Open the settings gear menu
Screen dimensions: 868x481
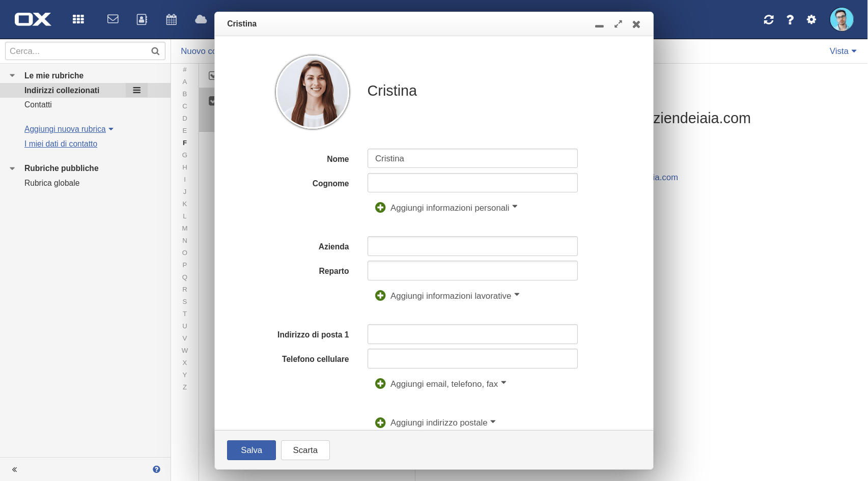pos(811,19)
